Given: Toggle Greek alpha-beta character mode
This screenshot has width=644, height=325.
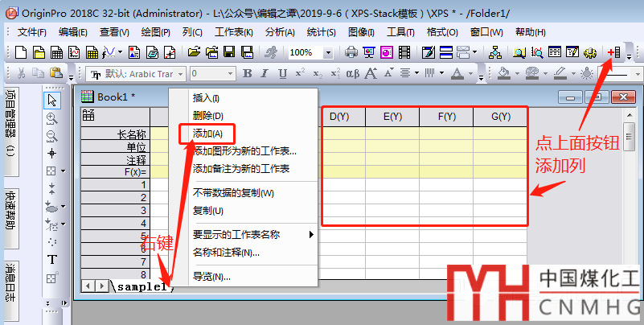Looking at the screenshot, I should (353, 74).
